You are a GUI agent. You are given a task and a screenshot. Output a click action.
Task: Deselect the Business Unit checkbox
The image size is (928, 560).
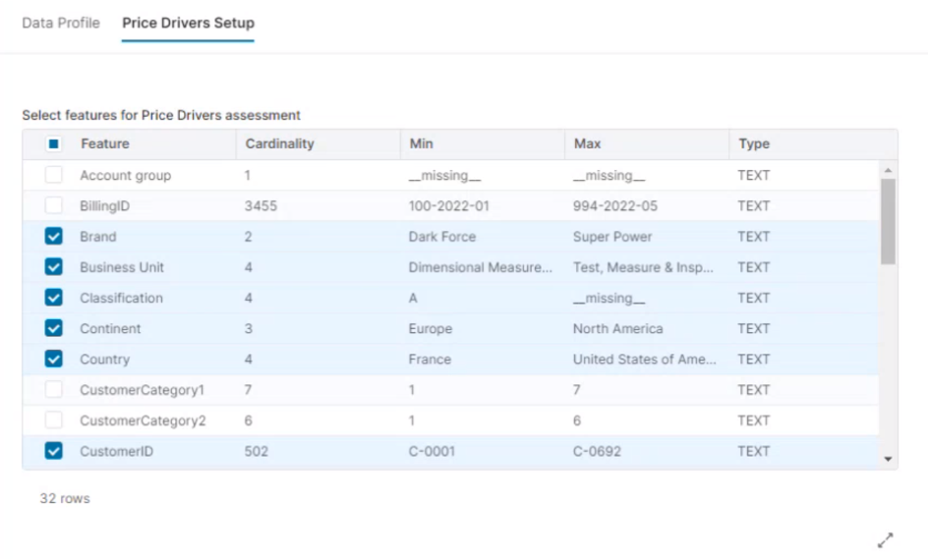point(54,267)
